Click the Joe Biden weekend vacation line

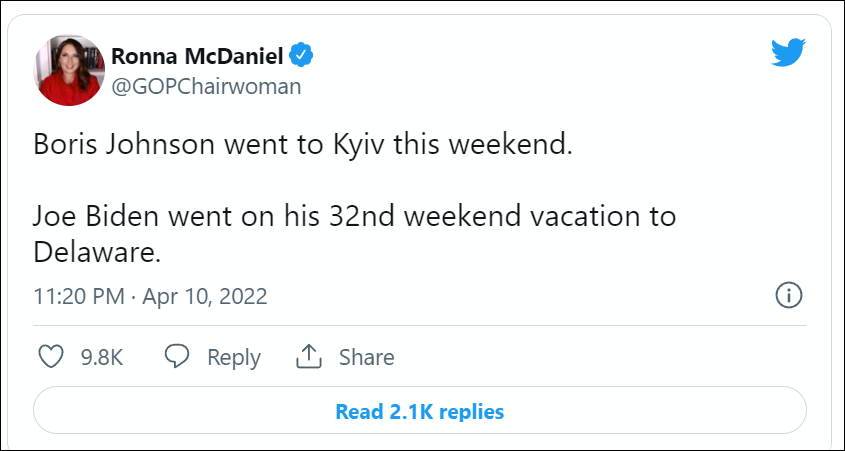coord(355,216)
